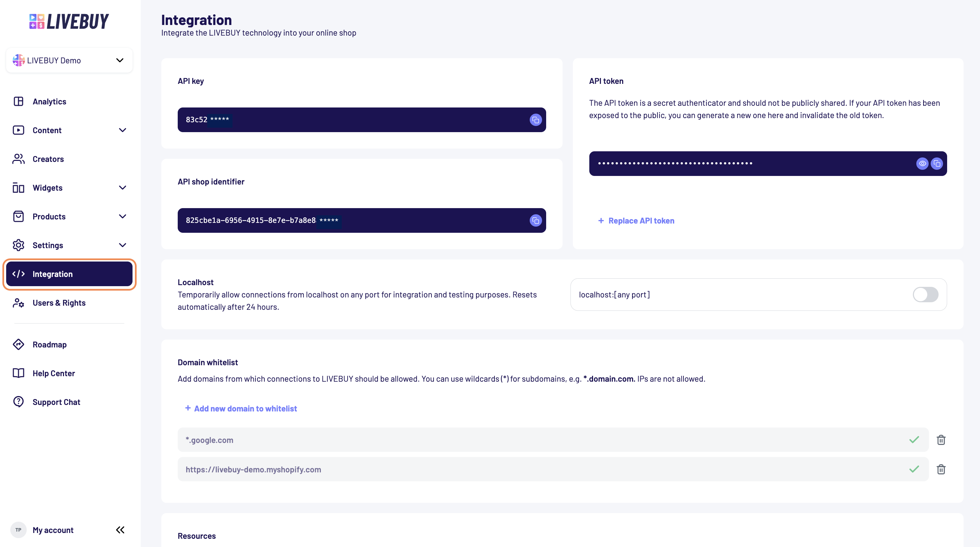
Task: Click the https://livebuy-demo.myshopify.com domain field
Action: coord(553,469)
